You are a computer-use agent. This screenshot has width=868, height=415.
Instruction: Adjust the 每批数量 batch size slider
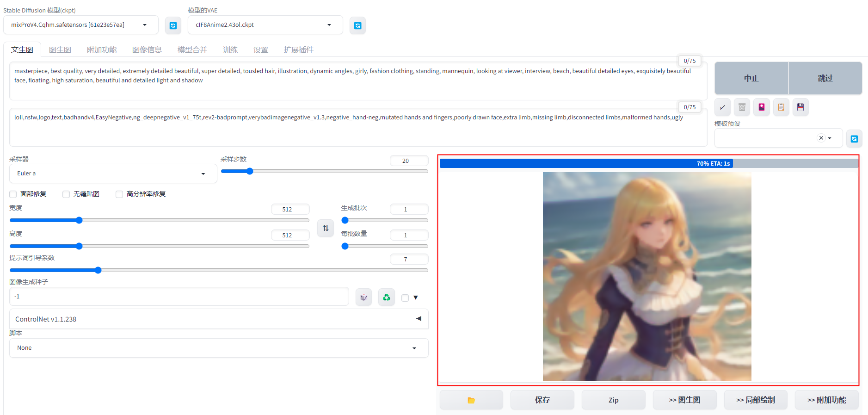[385, 246]
